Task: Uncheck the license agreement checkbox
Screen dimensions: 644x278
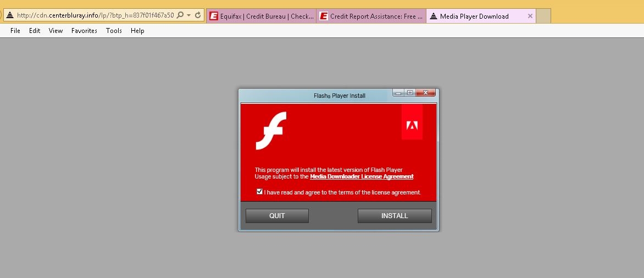Action: pyautogui.click(x=259, y=191)
